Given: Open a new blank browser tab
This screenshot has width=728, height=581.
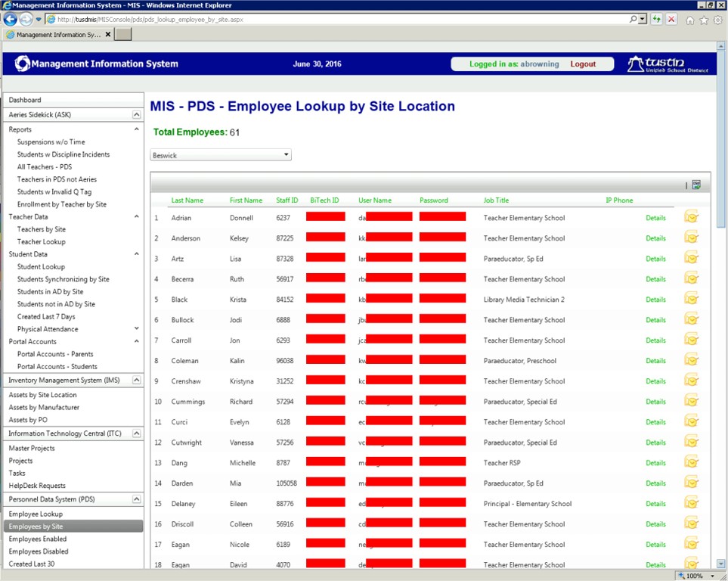Looking at the screenshot, I should [x=123, y=34].
